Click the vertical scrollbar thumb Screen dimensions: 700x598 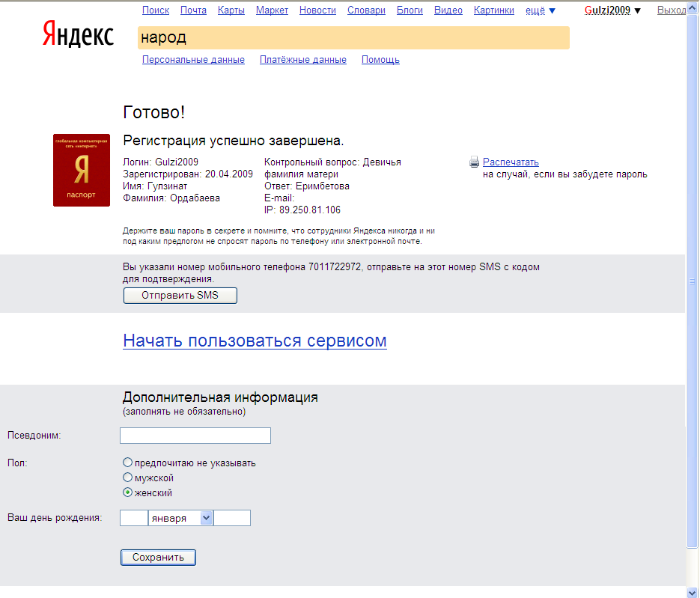(x=693, y=281)
